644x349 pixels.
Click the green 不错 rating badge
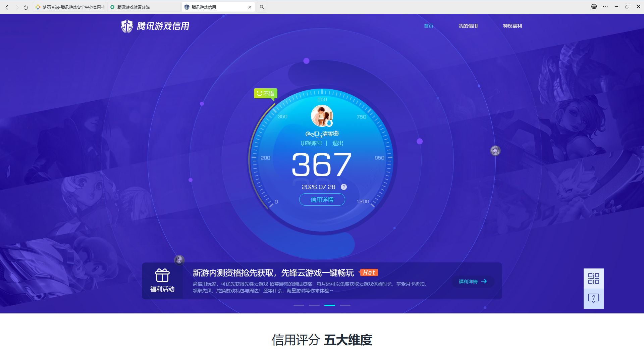[x=265, y=93]
